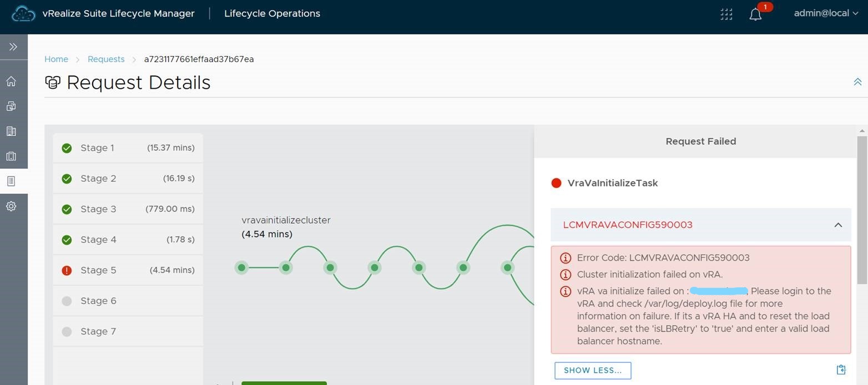Image resolution: width=868 pixels, height=385 pixels.
Task: Click the vravainitializecluster label
Action: [x=286, y=220]
